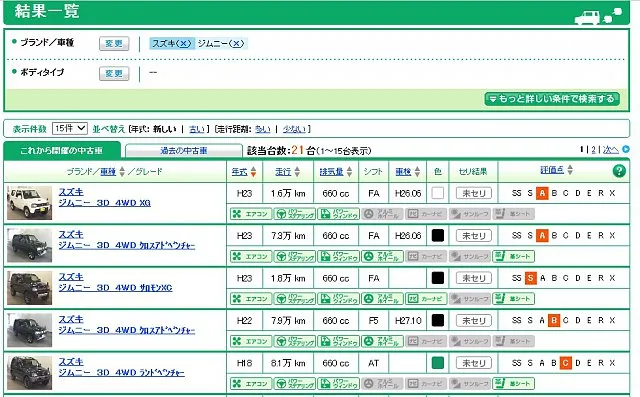Sort by 車検 column arrows
The width and height of the screenshot is (640, 397).
417,172
